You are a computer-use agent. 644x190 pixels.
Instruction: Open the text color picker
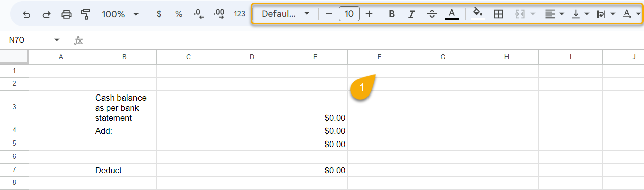(x=452, y=14)
